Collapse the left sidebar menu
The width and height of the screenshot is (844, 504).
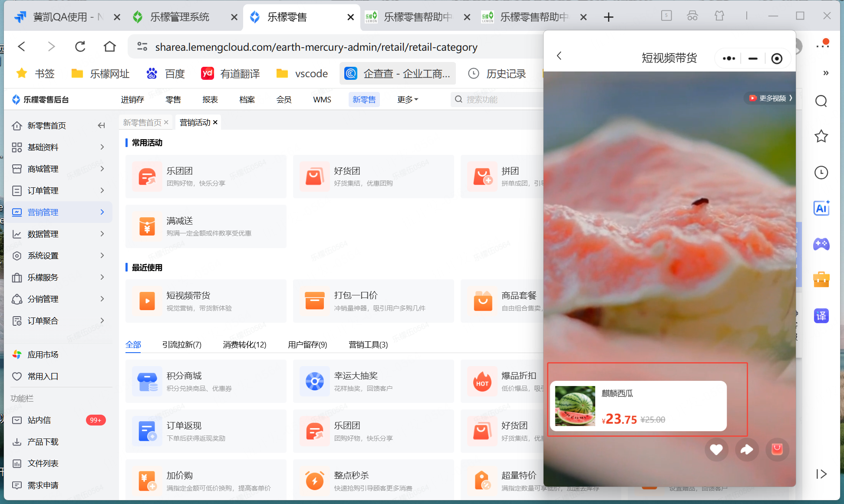tap(101, 125)
